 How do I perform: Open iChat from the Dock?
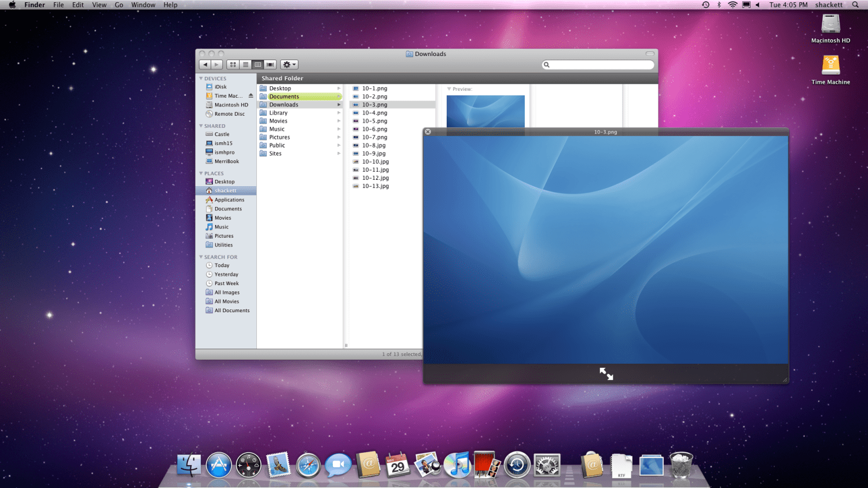click(x=339, y=465)
